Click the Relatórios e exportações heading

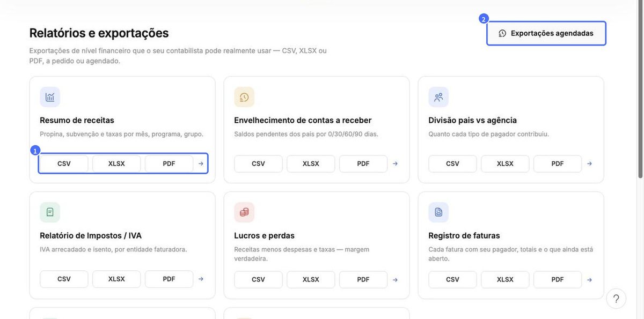tap(99, 33)
